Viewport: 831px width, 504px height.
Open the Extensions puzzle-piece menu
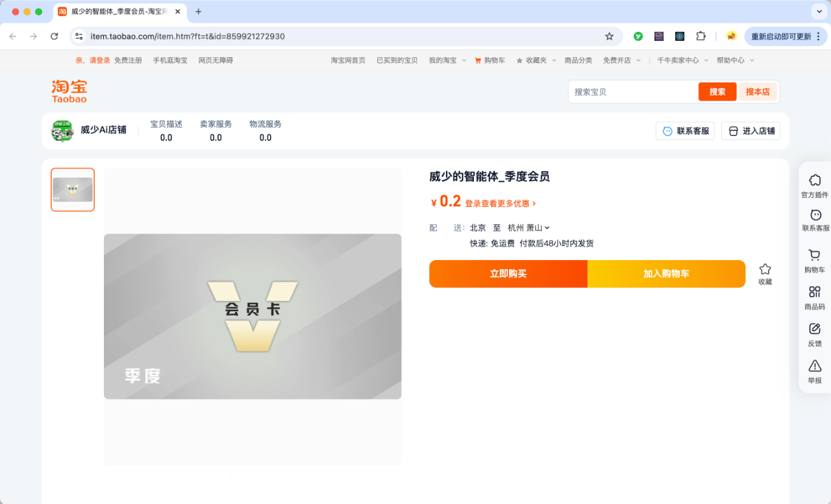701,36
